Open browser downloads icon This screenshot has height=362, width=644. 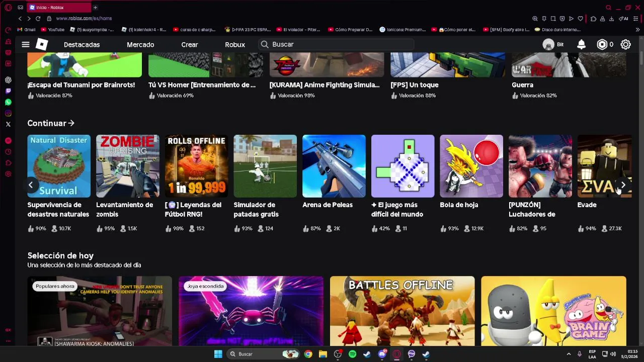pos(611,19)
